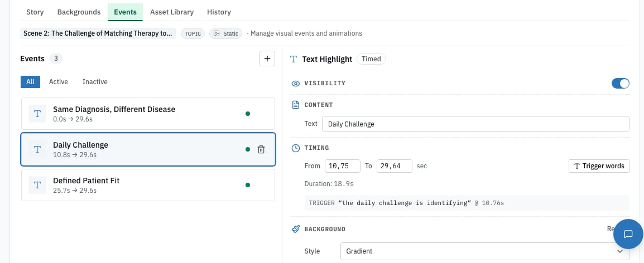Delete the Daily Challenge event trash icon

261,149
